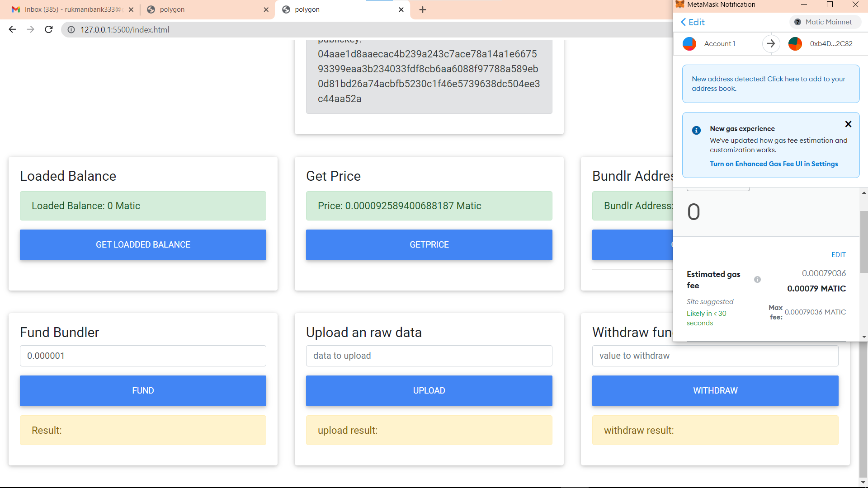Switch to the Gmail Inbox tab

(x=72, y=9)
